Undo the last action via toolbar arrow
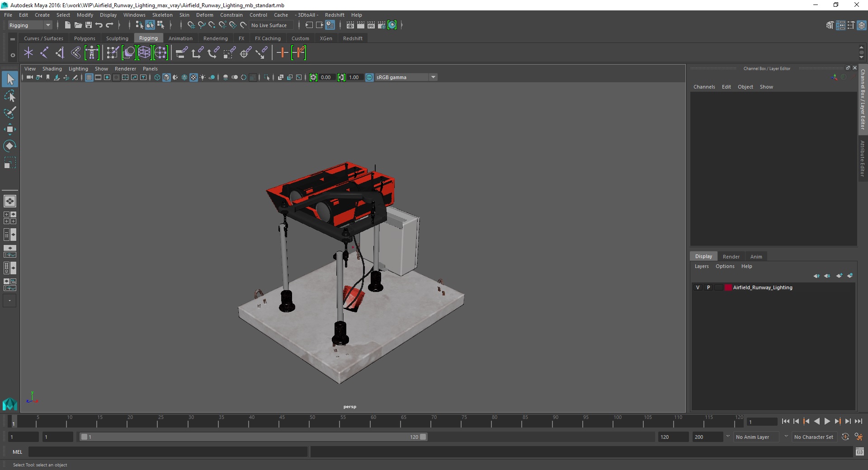This screenshot has height=470, width=868. click(x=99, y=25)
